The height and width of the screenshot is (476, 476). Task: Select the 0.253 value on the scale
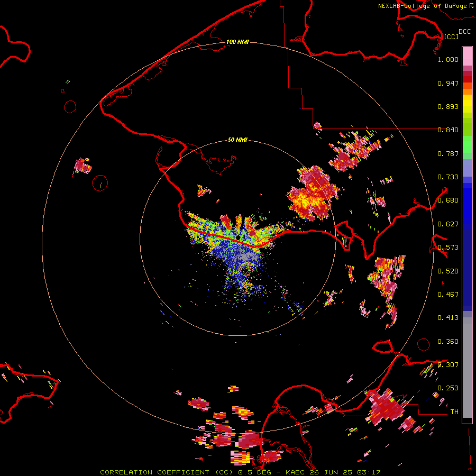448,388
